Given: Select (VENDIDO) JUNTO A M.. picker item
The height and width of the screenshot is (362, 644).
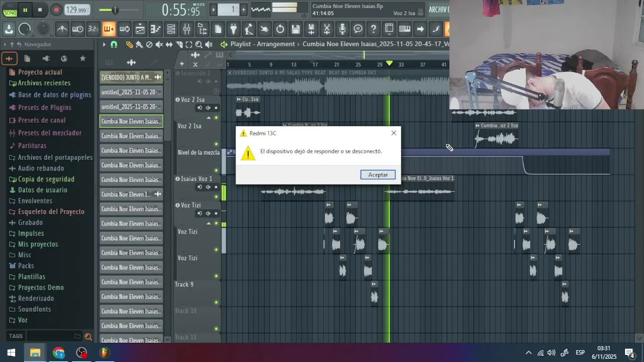Looking at the screenshot, I should coord(131,77).
